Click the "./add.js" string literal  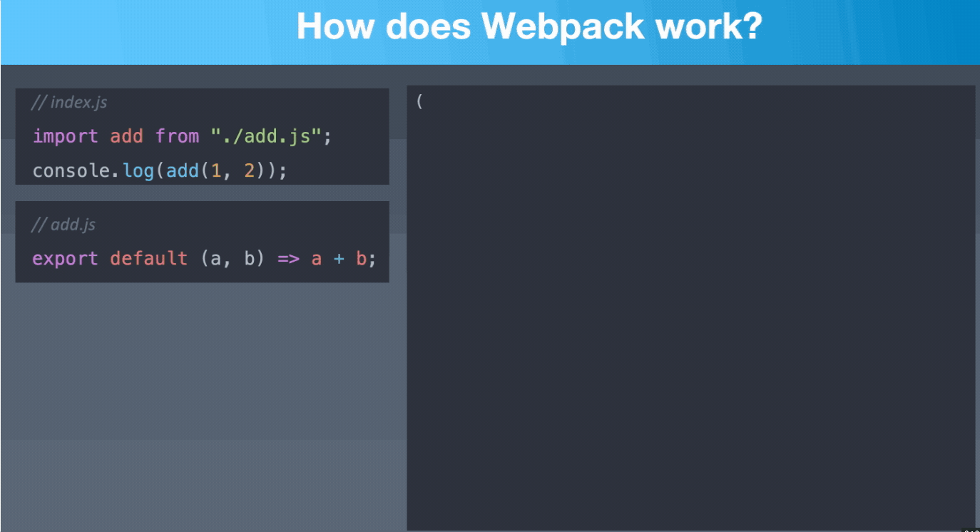tap(266, 136)
